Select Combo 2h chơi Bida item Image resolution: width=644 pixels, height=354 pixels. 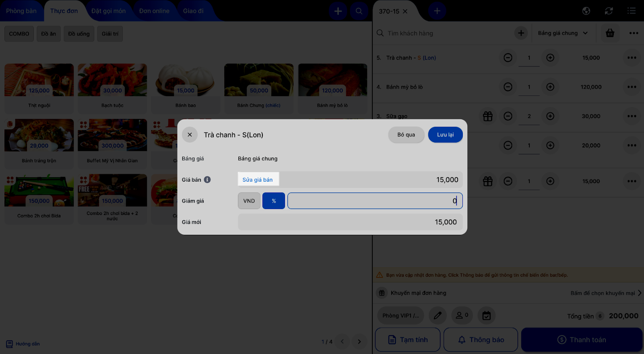coord(39,199)
